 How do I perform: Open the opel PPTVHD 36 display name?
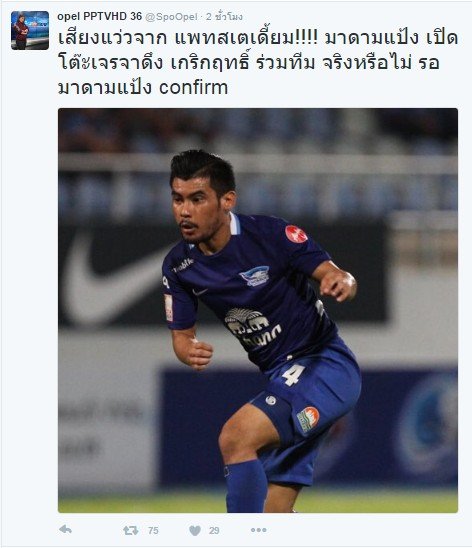click(100, 16)
